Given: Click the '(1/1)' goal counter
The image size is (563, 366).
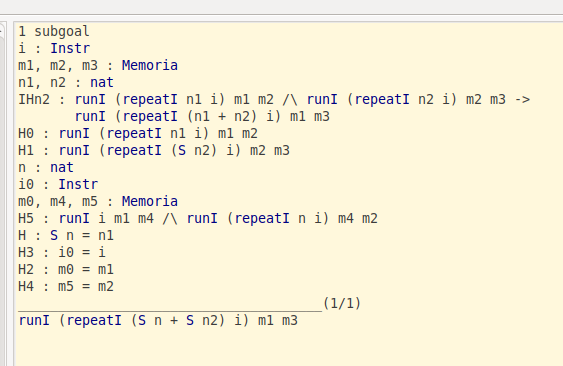Looking at the screenshot, I should (342, 304).
